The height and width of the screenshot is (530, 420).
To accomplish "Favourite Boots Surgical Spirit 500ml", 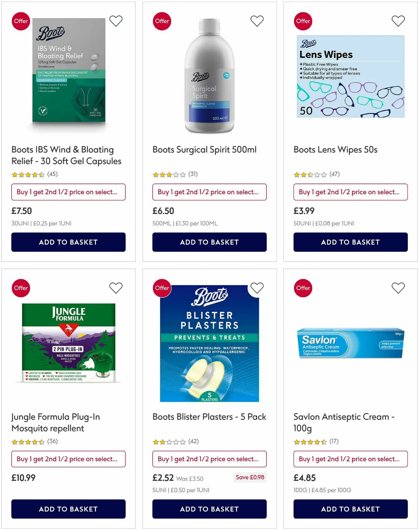I will point(257,21).
